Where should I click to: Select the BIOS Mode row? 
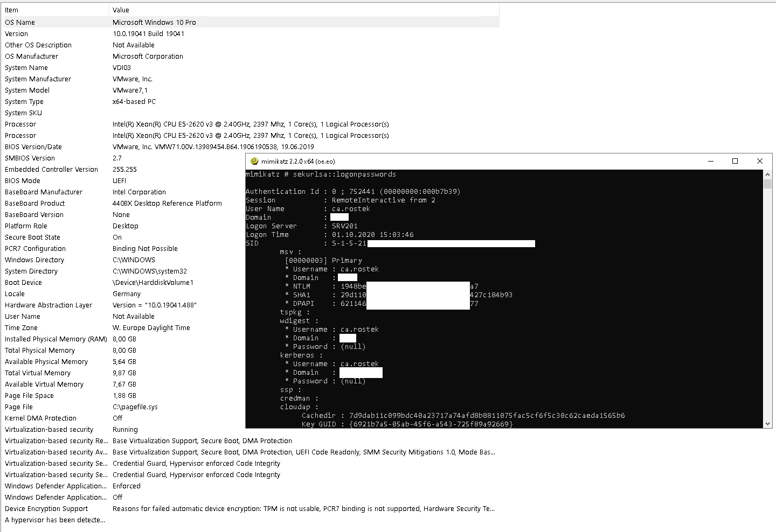123,180
